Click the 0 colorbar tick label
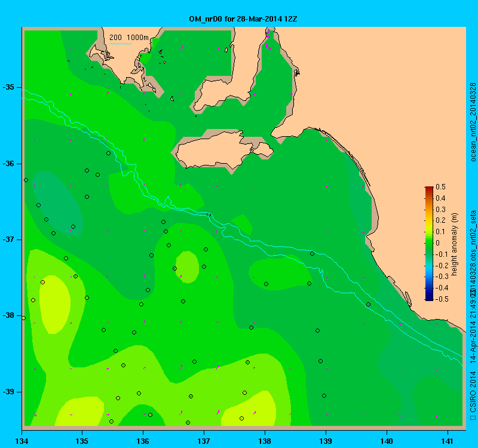Image resolution: width=478 pixels, height=448 pixels. [438, 243]
